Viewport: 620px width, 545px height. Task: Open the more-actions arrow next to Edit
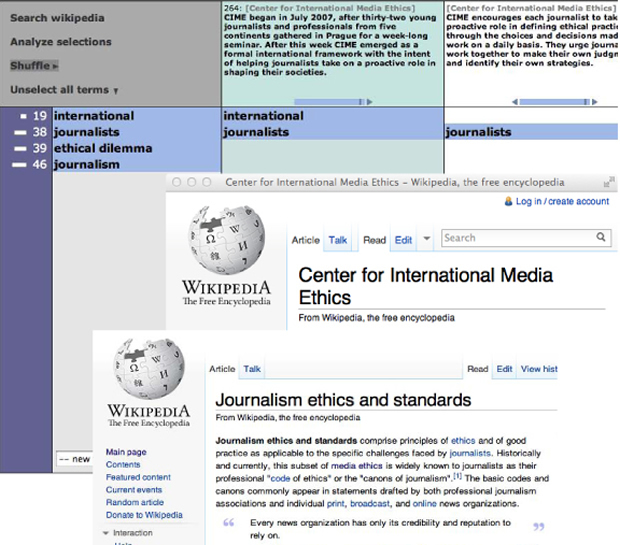tap(427, 238)
